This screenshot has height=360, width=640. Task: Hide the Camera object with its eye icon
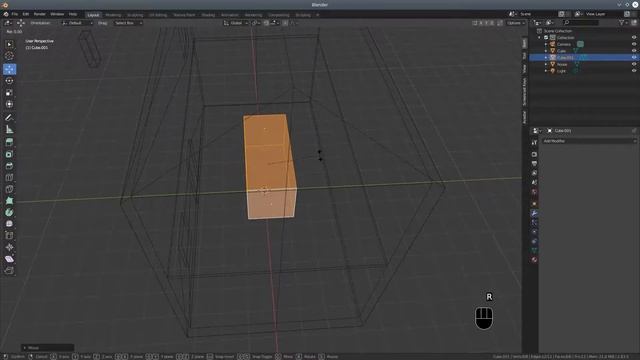coord(634,44)
